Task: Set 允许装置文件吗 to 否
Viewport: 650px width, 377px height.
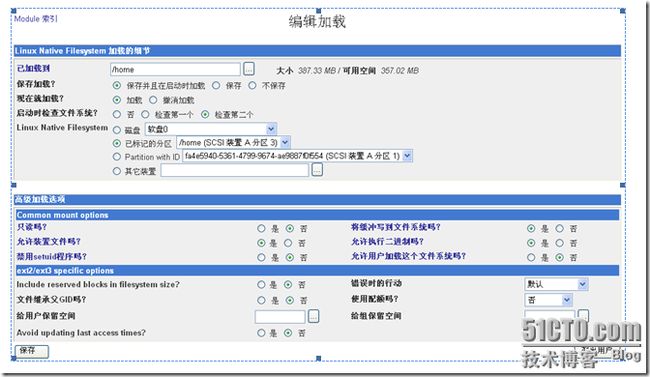Action: (288, 243)
